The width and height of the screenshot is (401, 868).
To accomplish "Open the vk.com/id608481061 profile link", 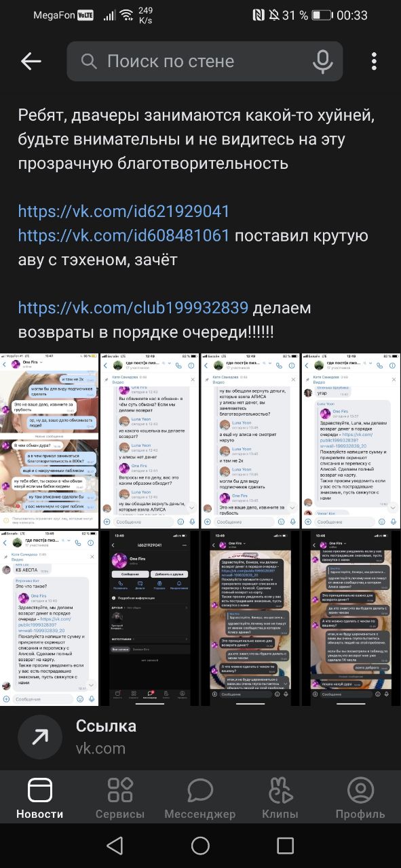I will [123, 236].
